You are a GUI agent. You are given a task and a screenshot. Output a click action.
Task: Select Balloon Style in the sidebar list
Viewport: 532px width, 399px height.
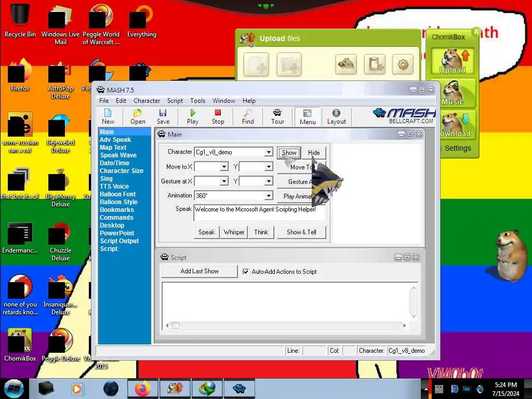pos(118,202)
